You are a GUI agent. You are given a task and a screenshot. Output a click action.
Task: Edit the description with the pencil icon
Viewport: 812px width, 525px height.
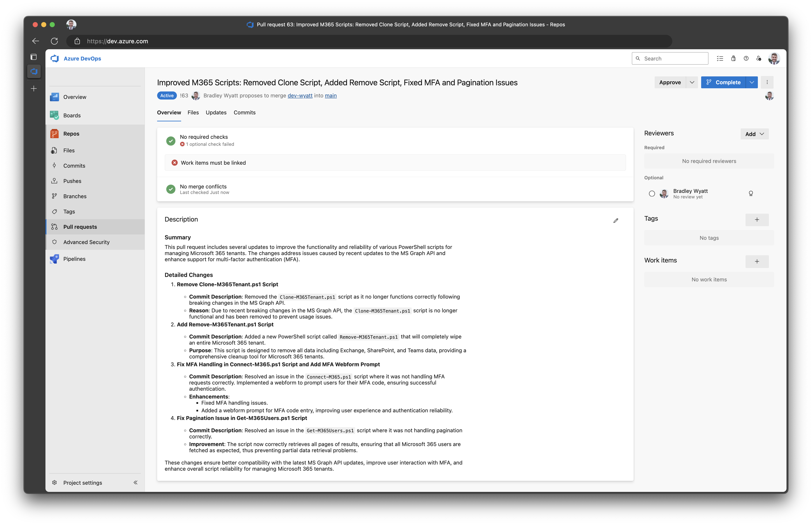pos(616,220)
